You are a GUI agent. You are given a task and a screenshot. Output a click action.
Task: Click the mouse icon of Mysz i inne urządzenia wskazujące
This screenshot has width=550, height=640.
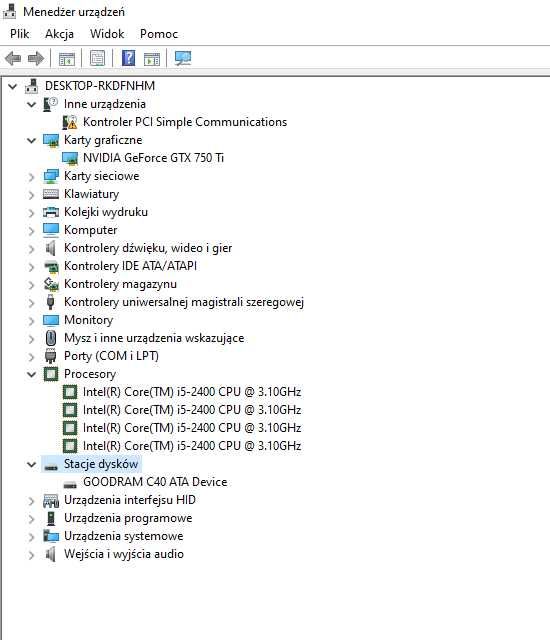point(51,338)
